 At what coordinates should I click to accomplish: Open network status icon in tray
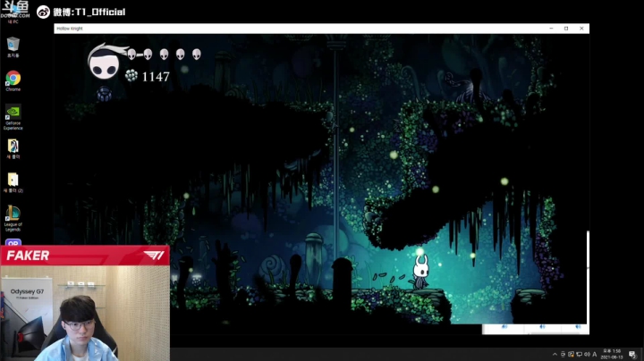(x=579, y=354)
